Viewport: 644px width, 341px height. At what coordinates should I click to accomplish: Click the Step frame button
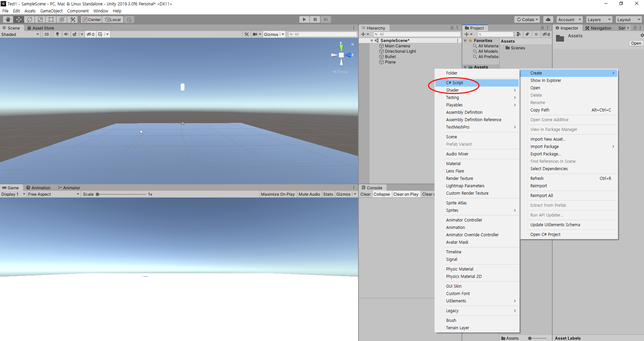[x=326, y=19]
